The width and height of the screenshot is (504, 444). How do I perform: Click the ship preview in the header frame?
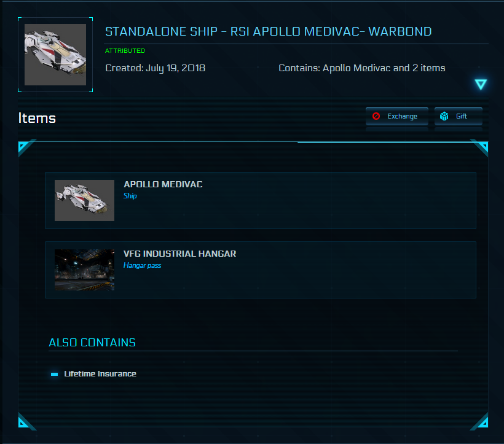(55, 55)
